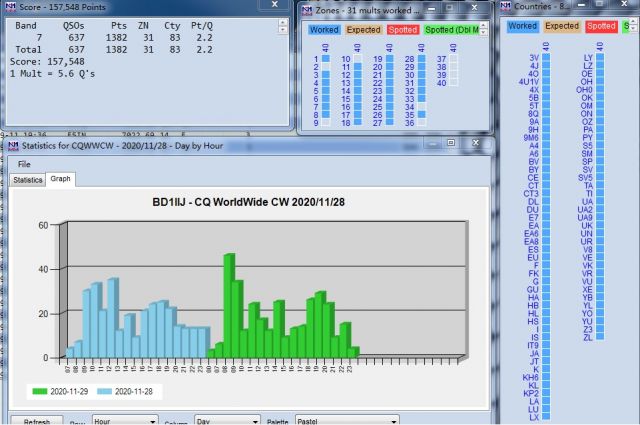Open the Column dropdown set to Day
Viewport: 640px width, 425px height.
tap(227, 421)
